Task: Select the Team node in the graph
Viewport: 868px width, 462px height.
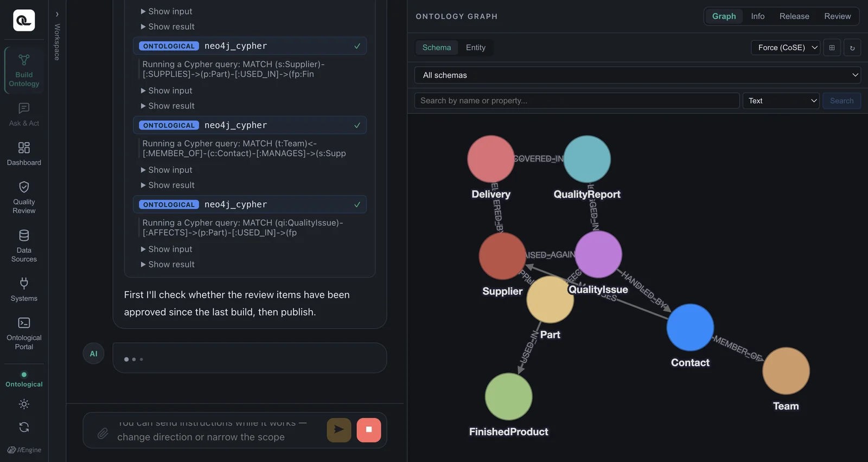Action: tap(786, 371)
